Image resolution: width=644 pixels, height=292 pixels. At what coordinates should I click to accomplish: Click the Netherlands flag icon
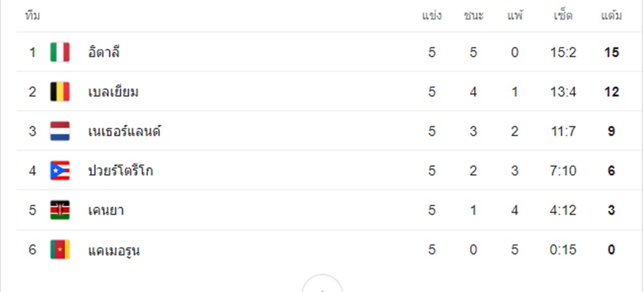(60, 131)
